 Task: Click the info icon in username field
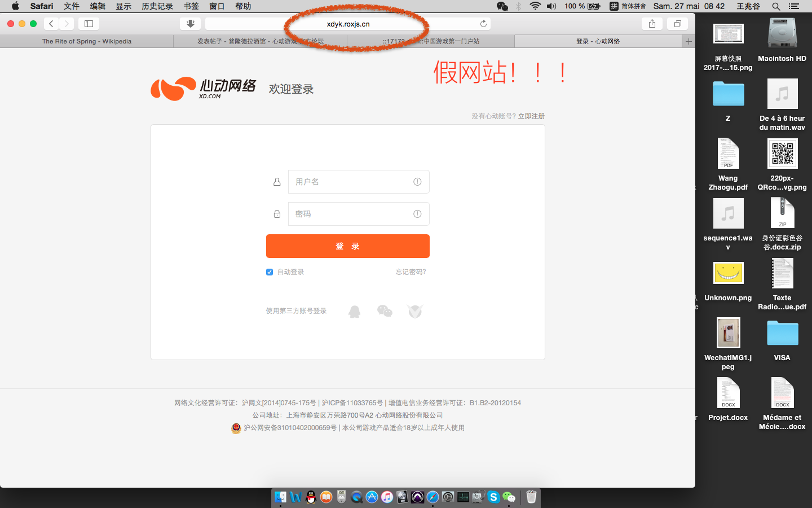coord(417,182)
